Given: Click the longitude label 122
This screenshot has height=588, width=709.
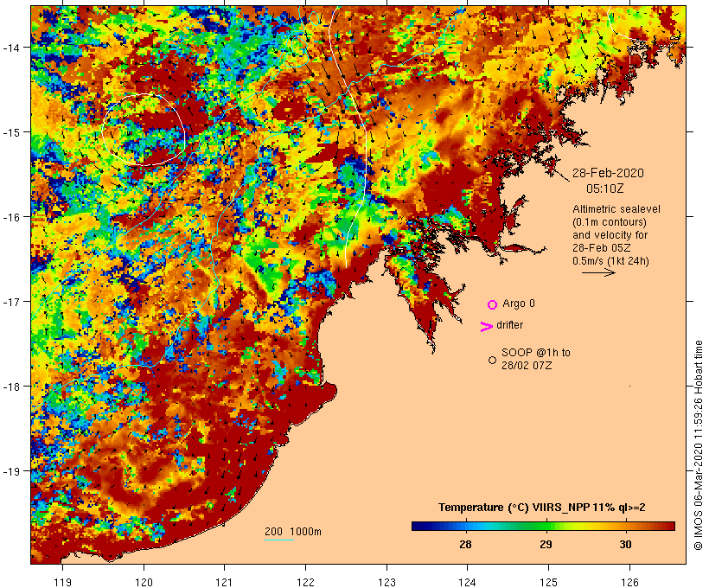Looking at the screenshot, I should [306, 582].
